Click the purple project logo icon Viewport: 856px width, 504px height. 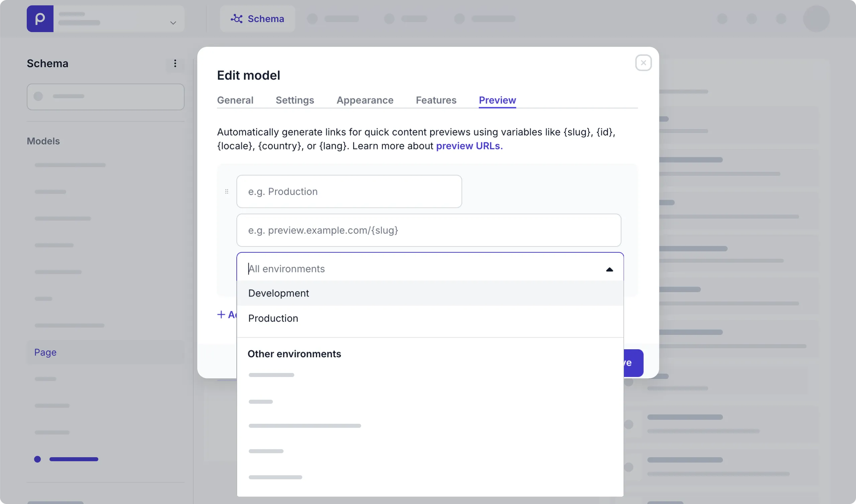coord(40,19)
